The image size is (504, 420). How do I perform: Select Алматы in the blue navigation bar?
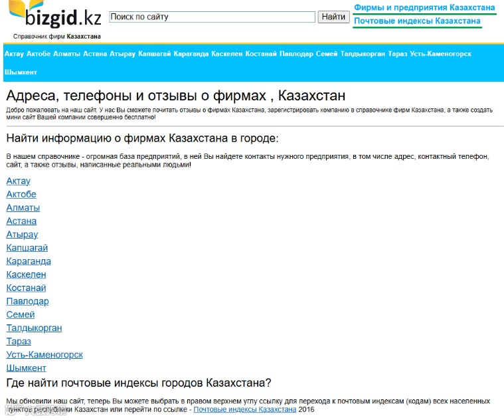[x=66, y=54]
